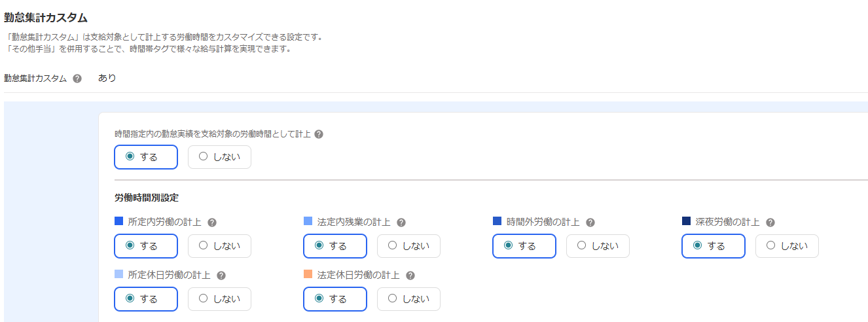Choose する for 法定休日労働の計上

335,299
